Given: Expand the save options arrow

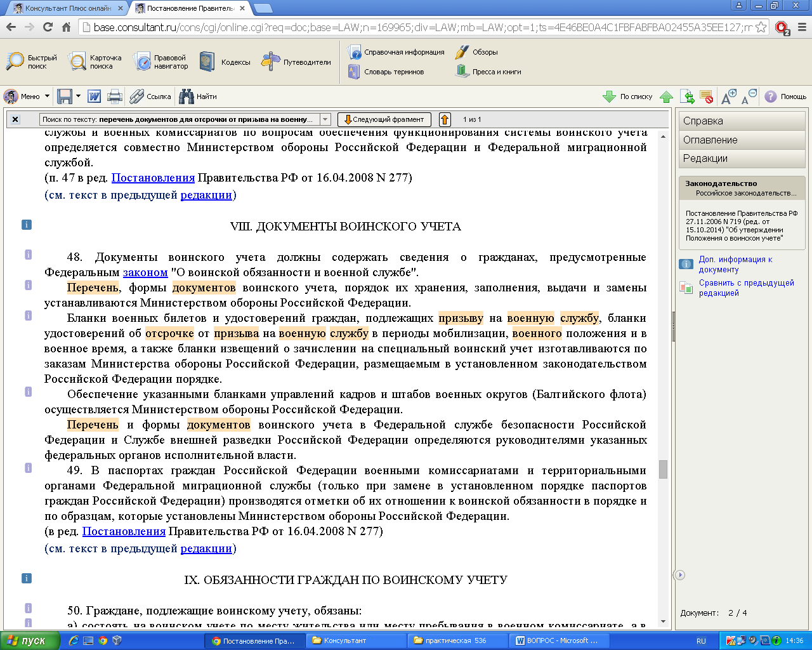Looking at the screenshot, I should point(78,96).
